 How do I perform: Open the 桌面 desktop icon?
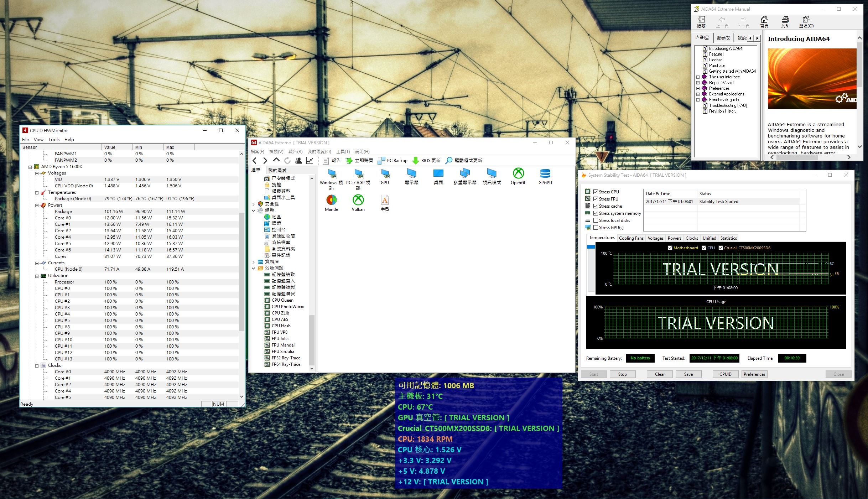point(438,177)
